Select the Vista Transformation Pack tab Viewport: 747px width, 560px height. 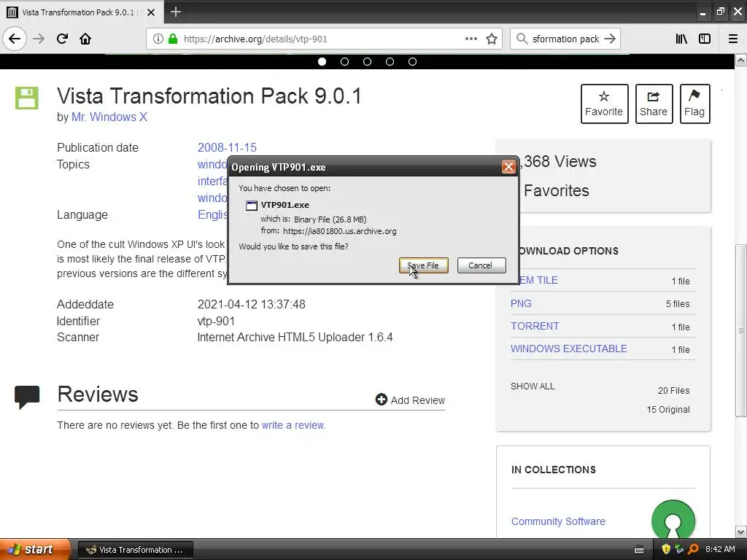(81, 12)
